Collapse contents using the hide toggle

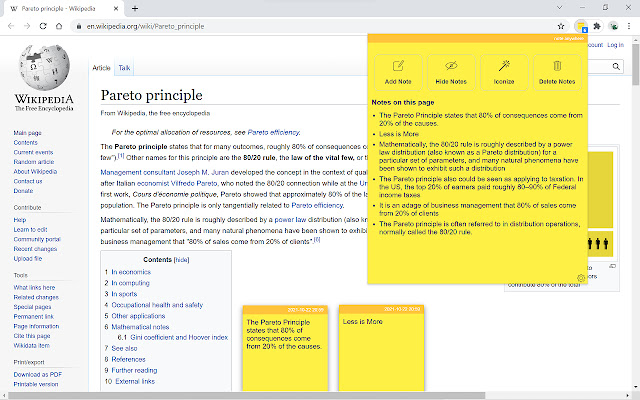click(x=181, y=258)
